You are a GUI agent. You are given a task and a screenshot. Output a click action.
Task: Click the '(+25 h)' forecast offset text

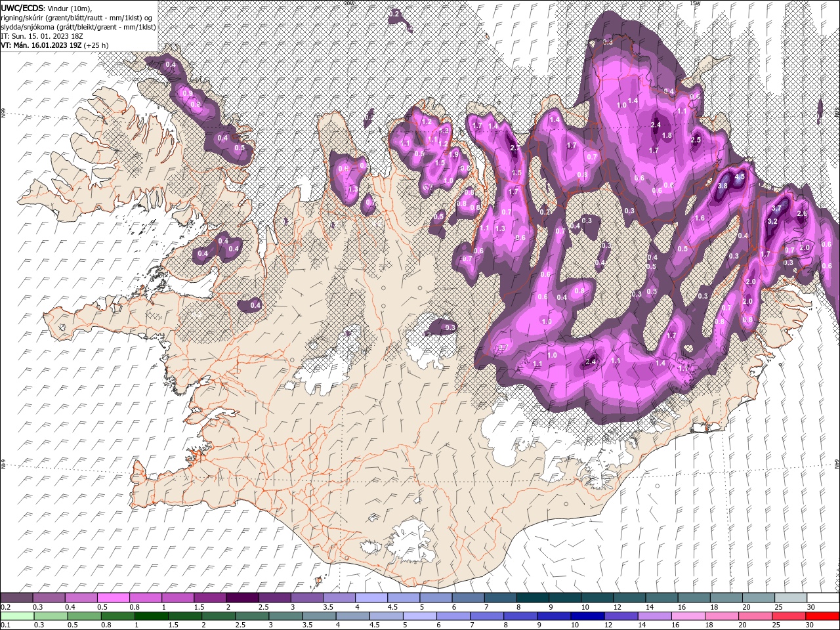tap(96, 45)
